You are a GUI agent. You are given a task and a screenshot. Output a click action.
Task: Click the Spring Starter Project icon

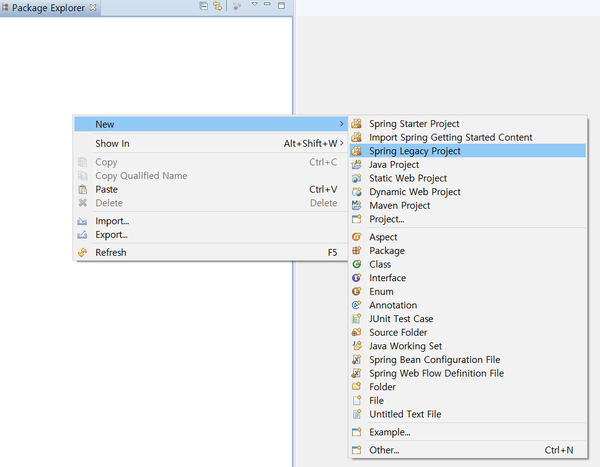pyautogui.click(x=357, y=124)
